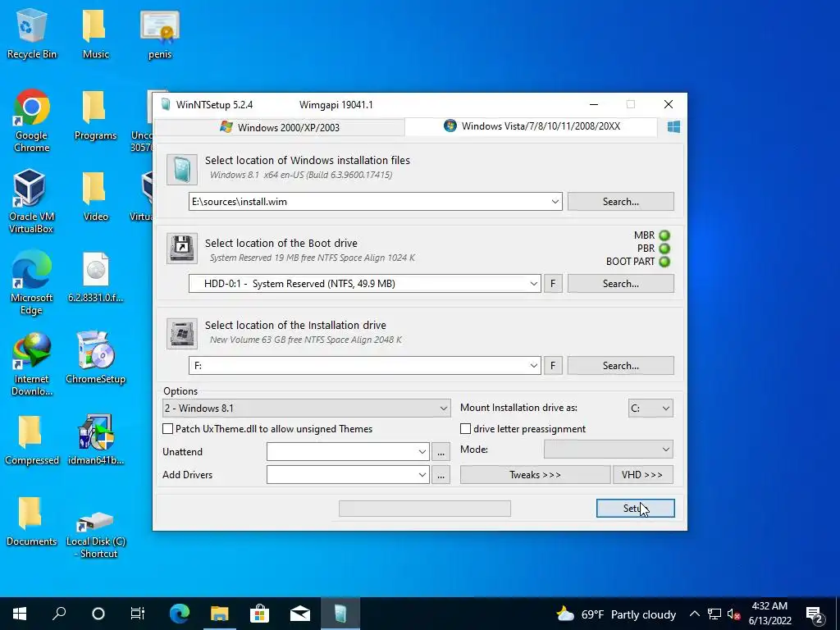Expand the Installation drive F: dropdown

(533, 365)
